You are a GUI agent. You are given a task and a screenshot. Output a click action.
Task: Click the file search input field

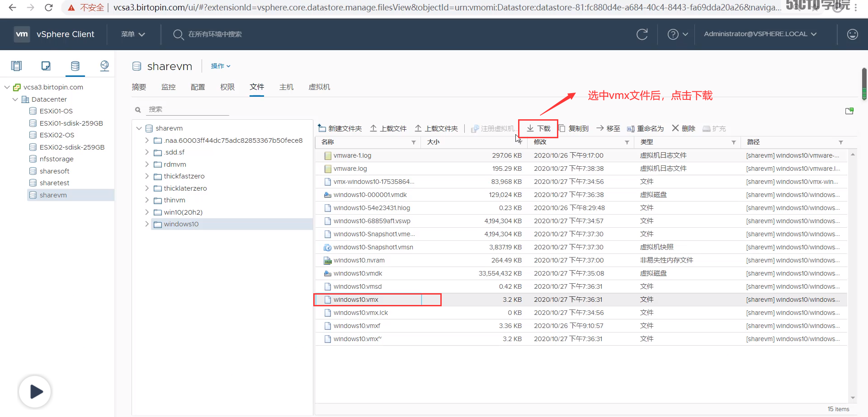pyautogui.click(x=189, y=109)
